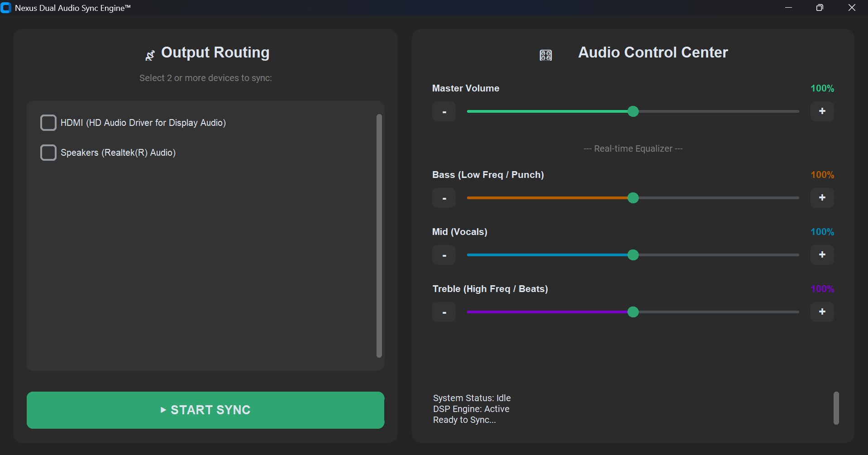868x455 pixels.
Task: Lower Mid vocals with minus button
Action: [x=444, y=255]
